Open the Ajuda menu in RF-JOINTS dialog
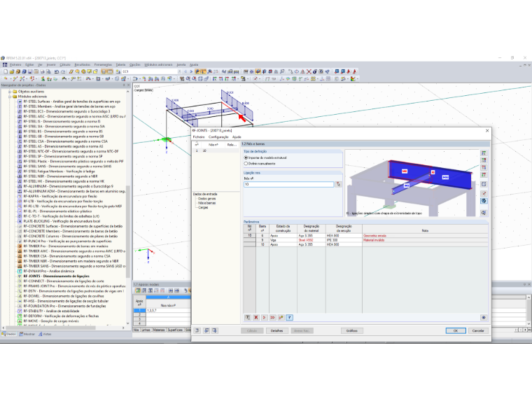532x399 pixels. click(237, 137)
